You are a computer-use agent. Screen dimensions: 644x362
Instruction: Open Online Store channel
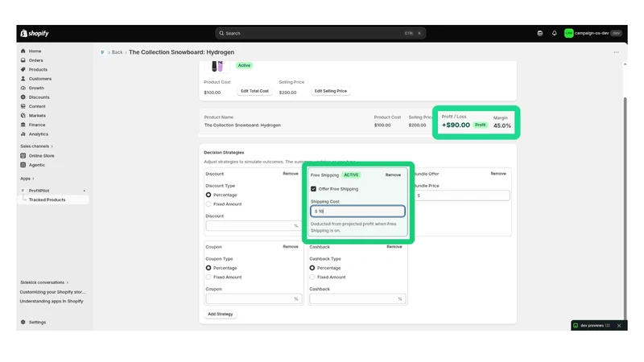click(41, 156)
